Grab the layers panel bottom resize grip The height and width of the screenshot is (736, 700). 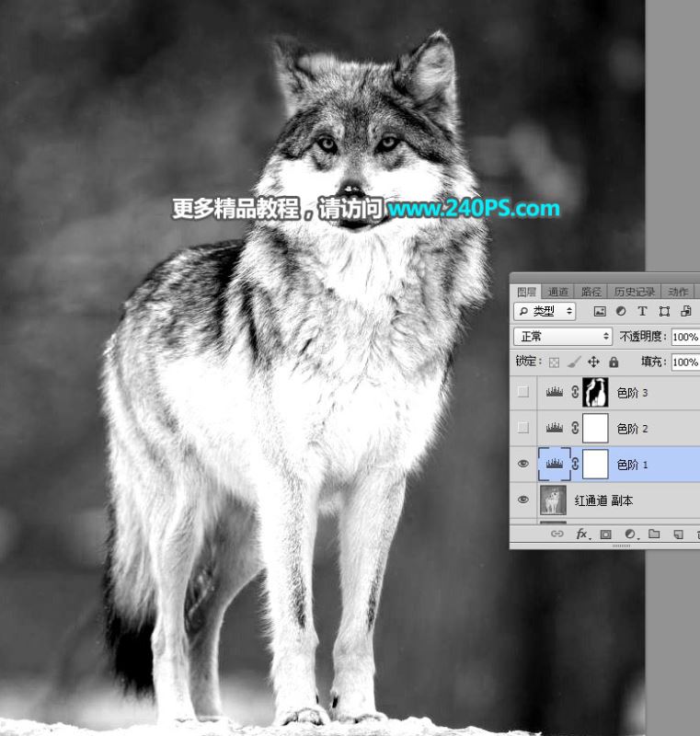click(622, 546)
